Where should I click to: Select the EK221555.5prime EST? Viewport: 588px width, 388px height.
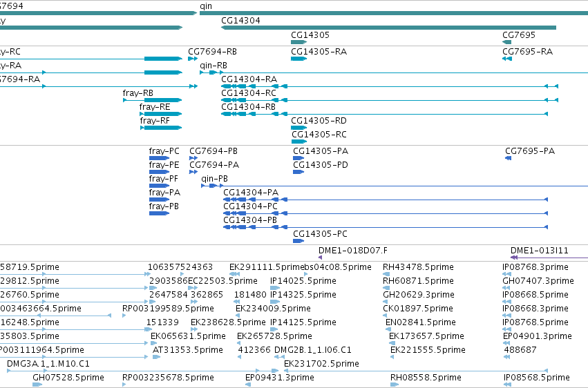[392, 357]
